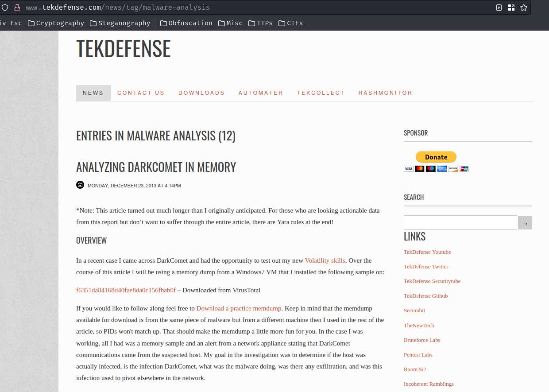Open the Cryptography bookmarks folder

[56, 23]
